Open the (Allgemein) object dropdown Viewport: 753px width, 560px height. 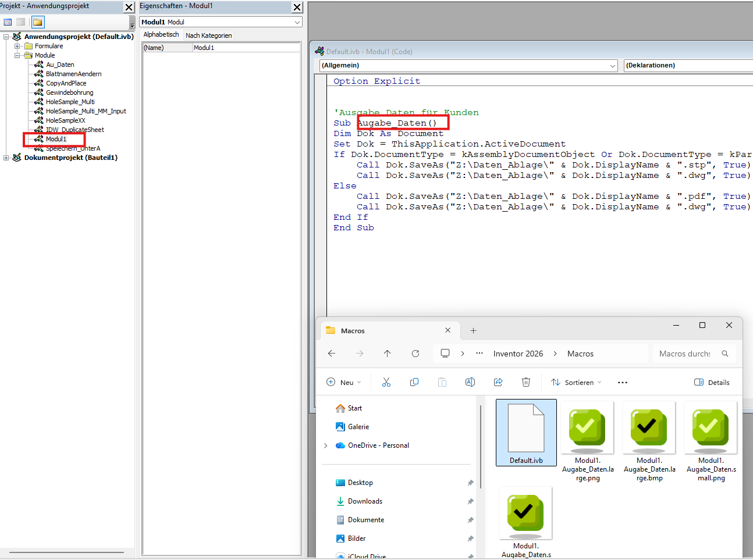coord(612,66)
